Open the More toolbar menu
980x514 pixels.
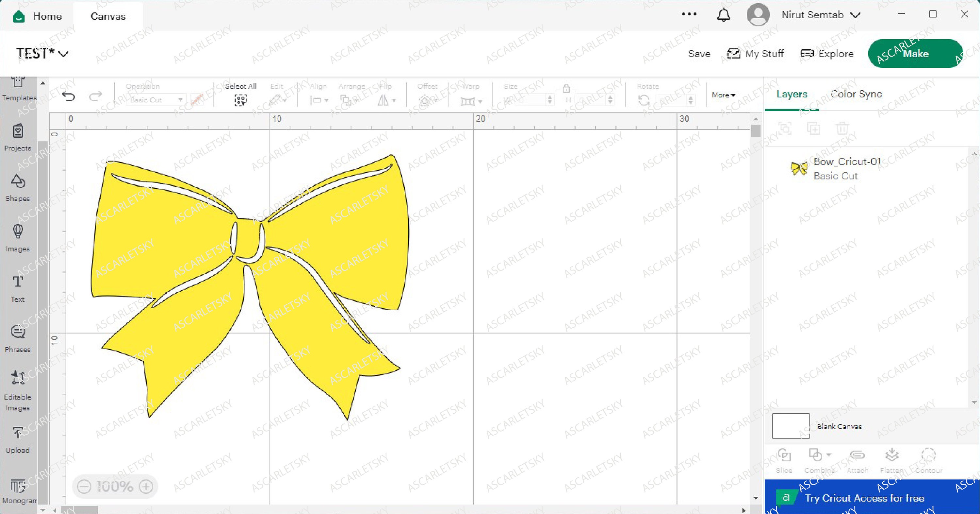coord(723,95)
